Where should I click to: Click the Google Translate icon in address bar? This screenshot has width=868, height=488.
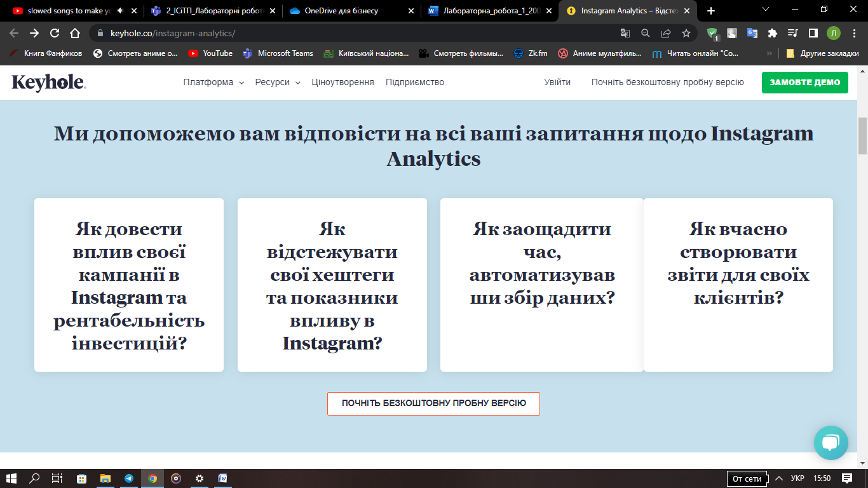(625, 33)
